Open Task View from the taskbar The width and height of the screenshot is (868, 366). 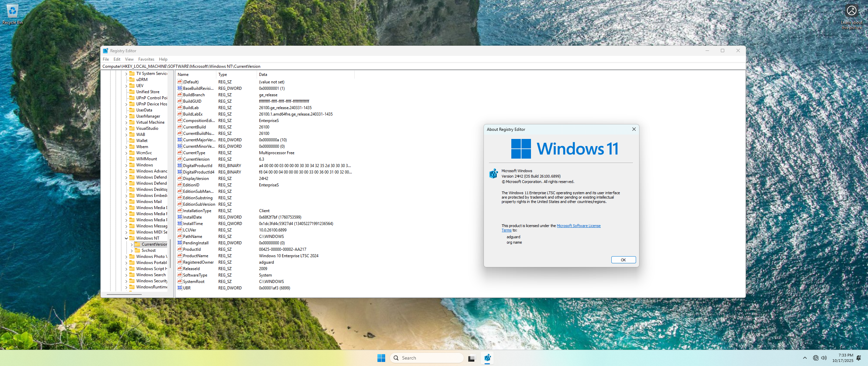[x=471, y=358]
